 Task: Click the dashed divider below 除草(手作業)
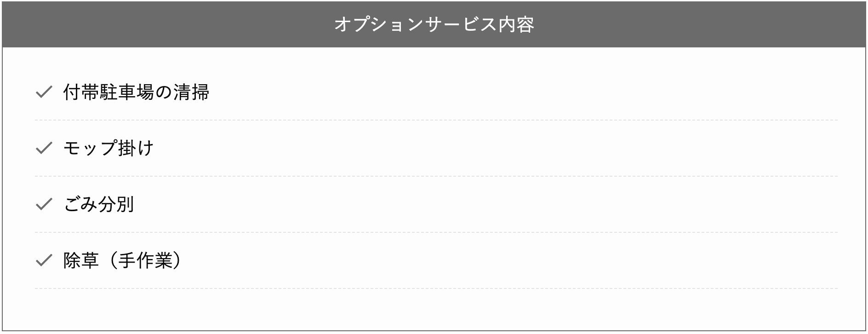[x=436, y=288]
